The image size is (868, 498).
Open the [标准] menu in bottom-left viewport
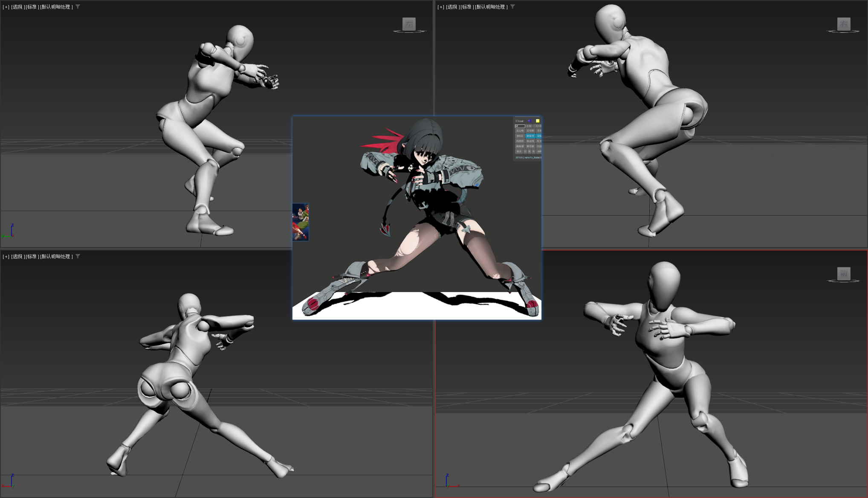tap(32, 256)
